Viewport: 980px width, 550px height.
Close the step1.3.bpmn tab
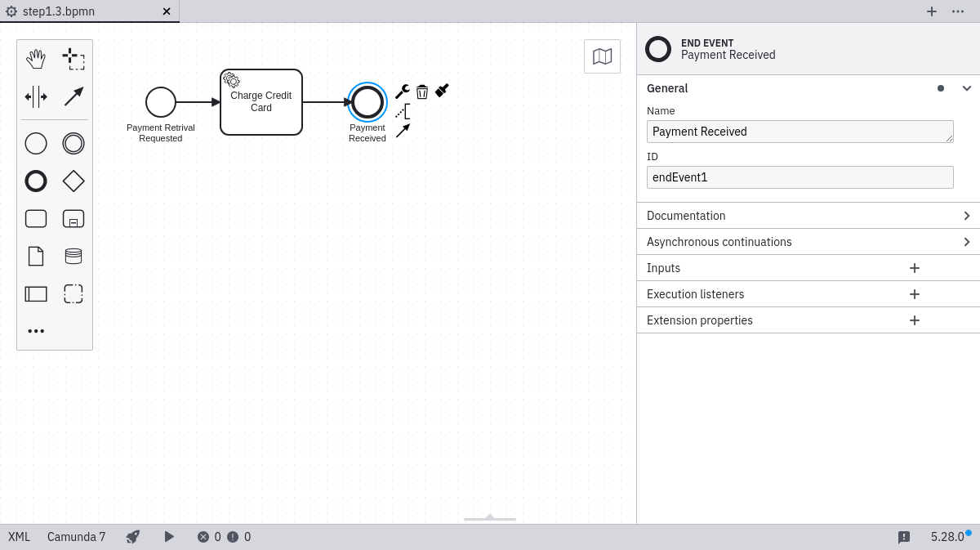click(x=167, y=11)
